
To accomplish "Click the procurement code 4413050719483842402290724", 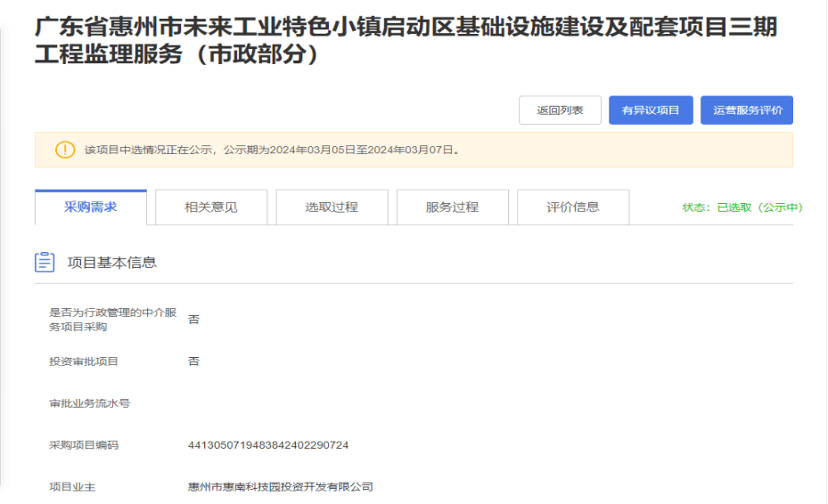I will coord(268,444).
